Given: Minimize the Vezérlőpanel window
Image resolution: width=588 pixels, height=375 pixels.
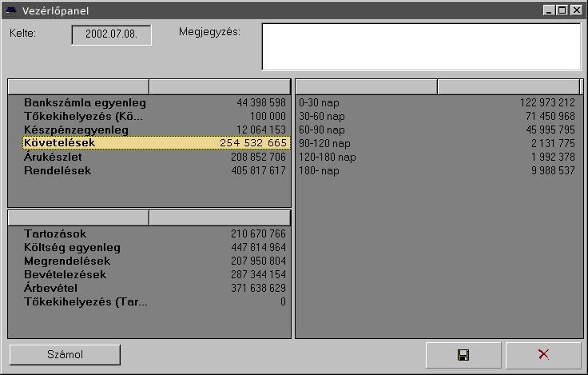Looking at the screenshot, I should coord(549,10).
